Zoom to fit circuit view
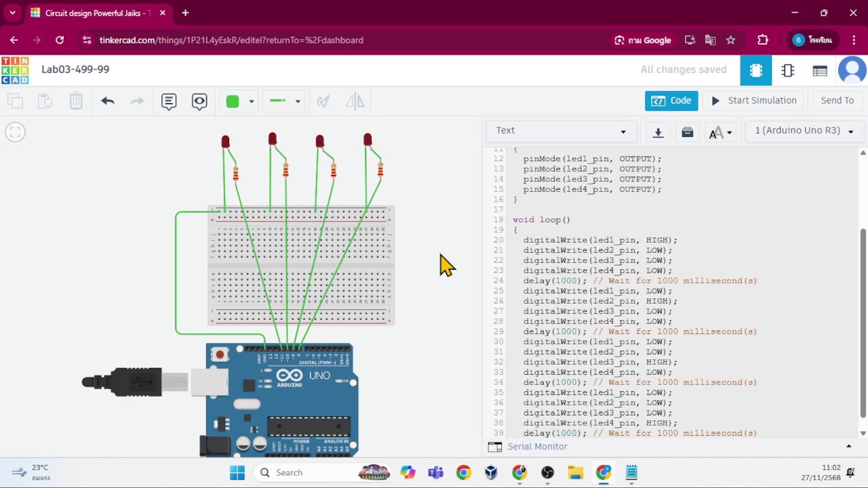Viewport: 868px width, 488px height. click(x=15, y=132)
